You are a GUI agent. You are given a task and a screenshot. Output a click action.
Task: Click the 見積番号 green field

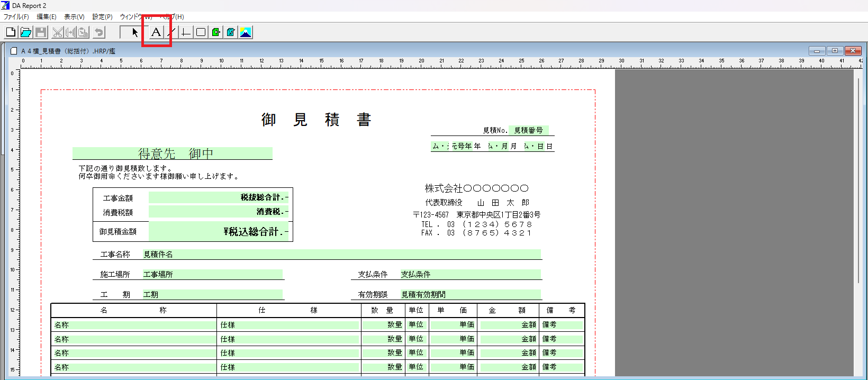[528, 130]
